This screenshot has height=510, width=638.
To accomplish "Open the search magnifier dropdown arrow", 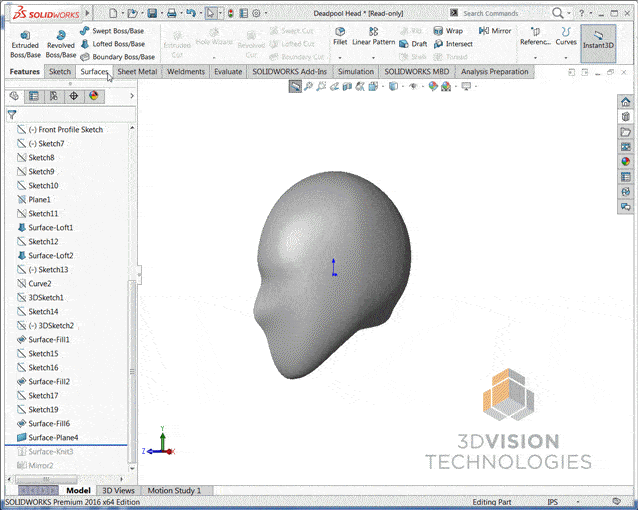I will (x=569, y=13).
